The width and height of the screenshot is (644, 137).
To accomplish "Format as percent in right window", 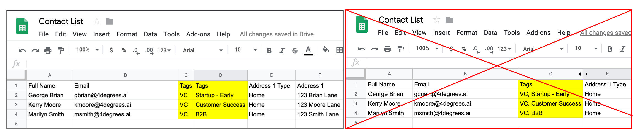I will (x=464, y=49).
